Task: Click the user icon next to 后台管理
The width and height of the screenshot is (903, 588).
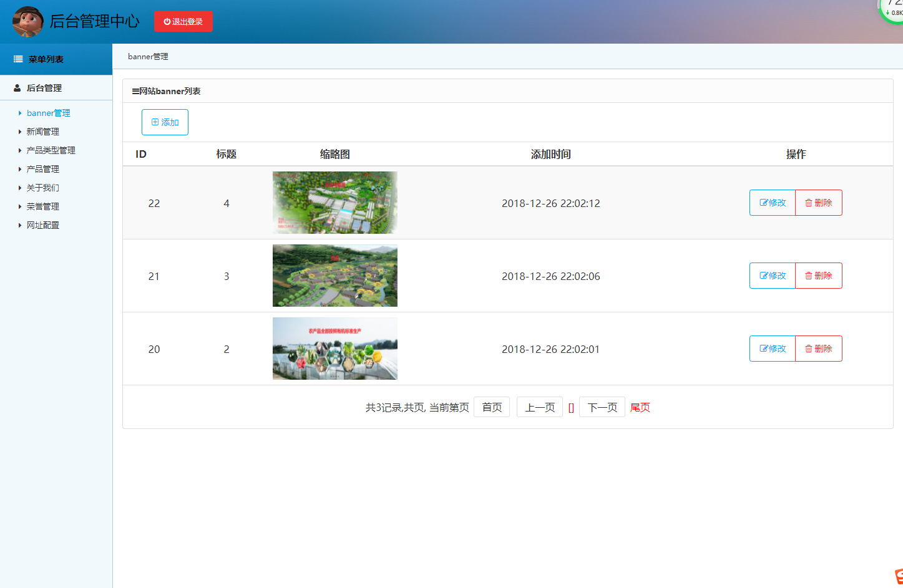Action: pyautogui.click(x=16, y=87)
